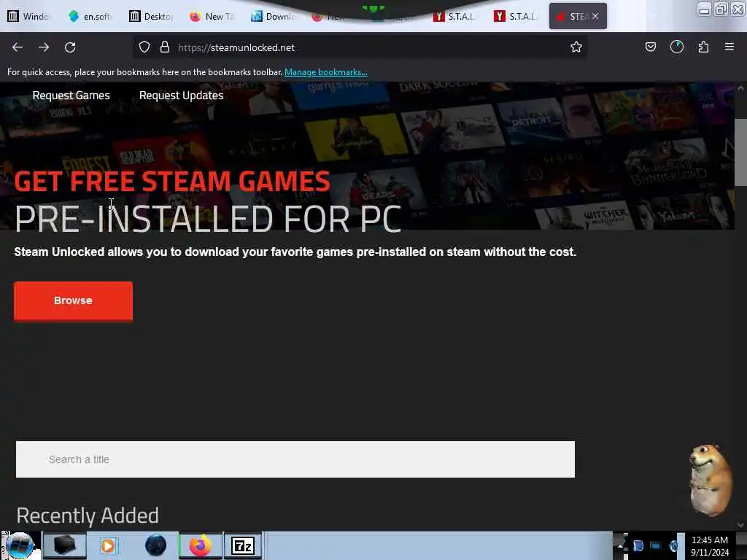747x560 pixels.
Task: Open the Request Updates menu link
Action: (181, 96)
